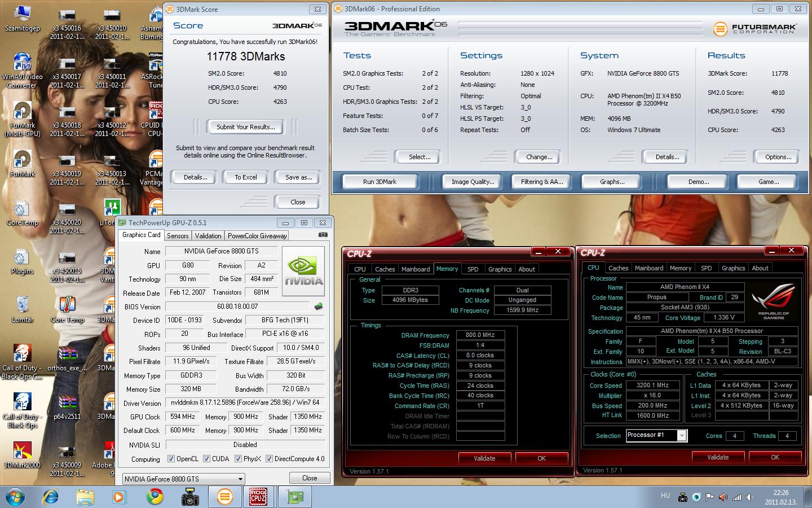The height and width of the screenshot is (508, 812).
Task: Open Google Chrome from the taskbar
Action: tap(155, 497)
